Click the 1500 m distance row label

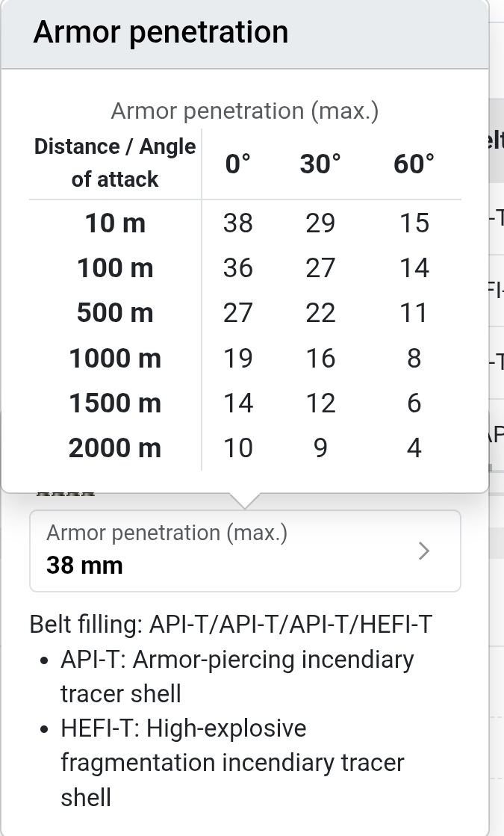[x=115, y=403]
